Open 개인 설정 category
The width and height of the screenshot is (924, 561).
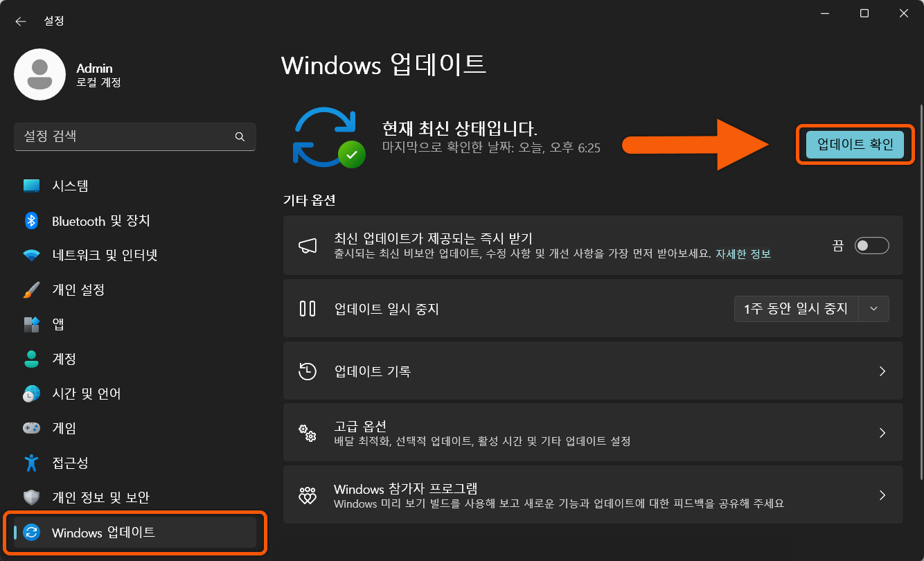[135, 290]
